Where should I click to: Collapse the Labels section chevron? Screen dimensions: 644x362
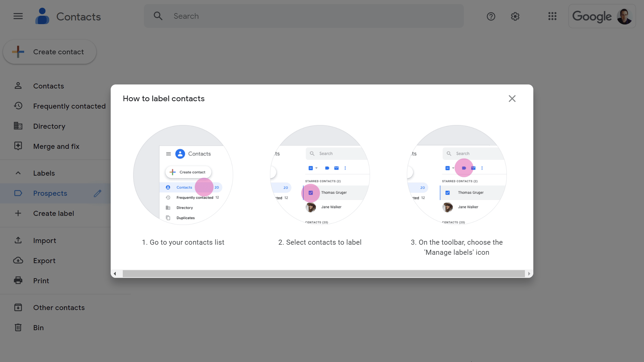(18, 173)
